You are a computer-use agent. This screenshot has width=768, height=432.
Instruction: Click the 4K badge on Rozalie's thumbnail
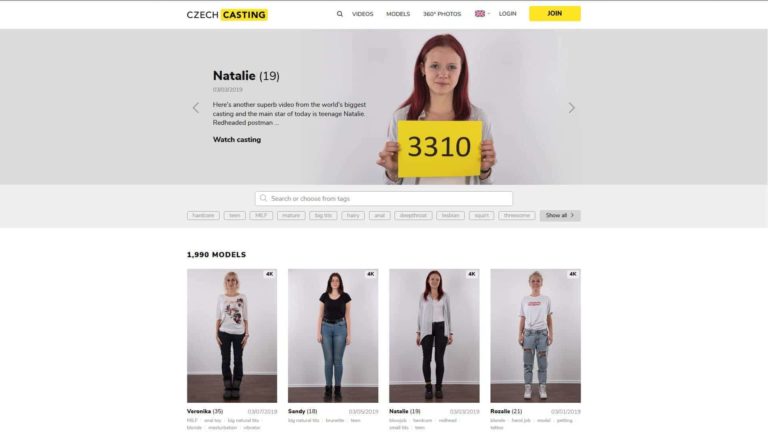(x=573, y=274)
